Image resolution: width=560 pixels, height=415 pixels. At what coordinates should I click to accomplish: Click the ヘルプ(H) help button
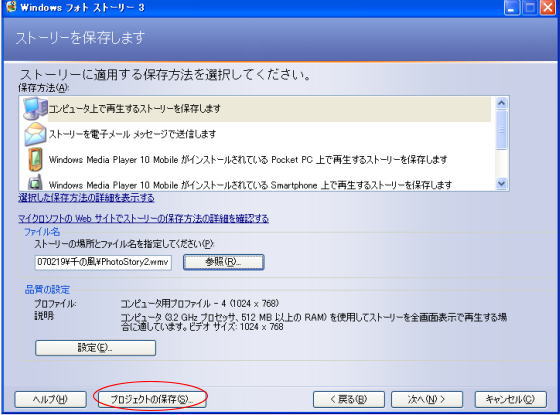[x=50, y=399]
